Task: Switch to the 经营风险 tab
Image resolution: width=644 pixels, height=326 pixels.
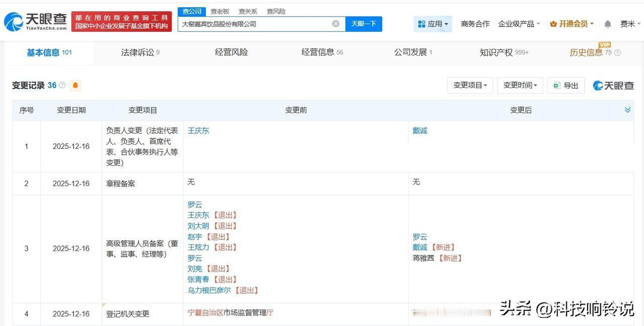Action: point(231,52)
